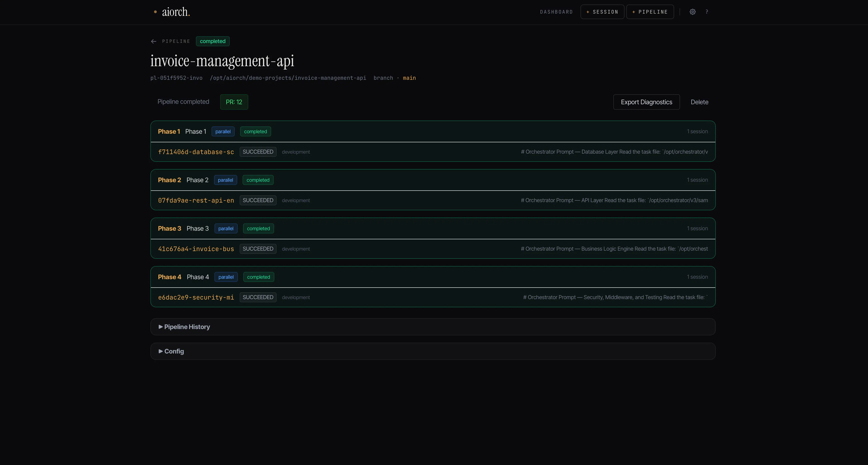Click Export Diagnostics
The image size is (868, 465).
tap(646, 102)
